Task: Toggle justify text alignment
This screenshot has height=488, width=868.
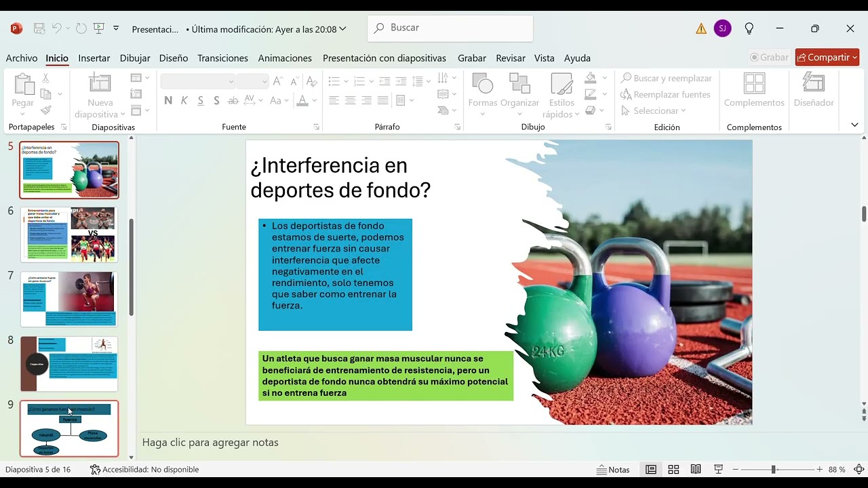Action: [x=382, y=100]
